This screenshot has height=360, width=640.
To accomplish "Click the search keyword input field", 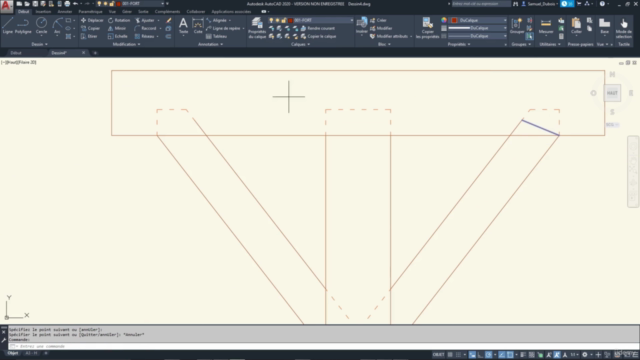I will click(x=481, y=4).
